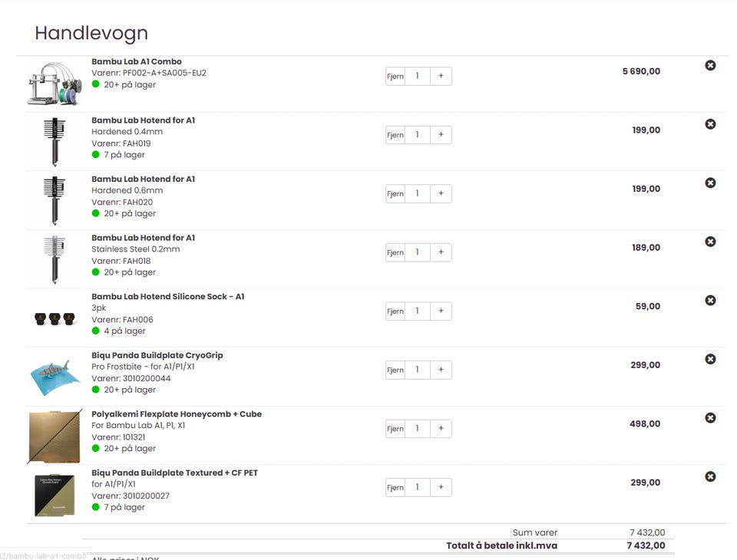Open gold Polyalkemi Flexplate image
This screenshot has width=737, height=560.
click(55, 436)
